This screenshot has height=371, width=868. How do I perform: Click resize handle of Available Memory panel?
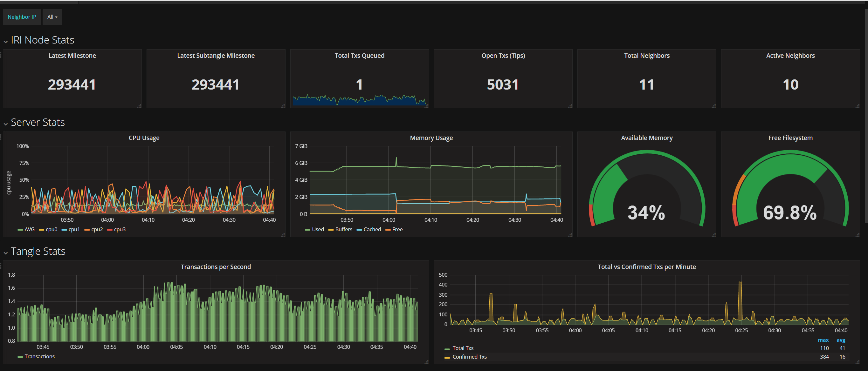(x=713, y=235)
